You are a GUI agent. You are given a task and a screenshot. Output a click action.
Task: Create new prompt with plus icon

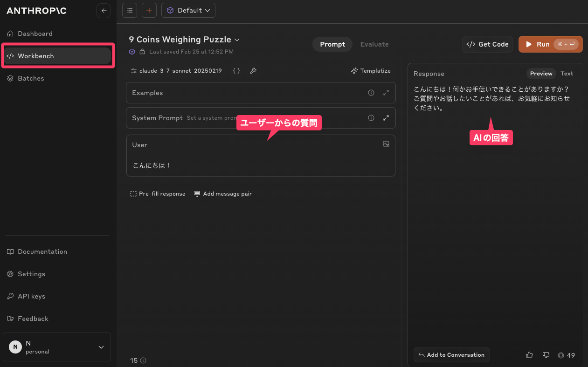click(149, 10)
